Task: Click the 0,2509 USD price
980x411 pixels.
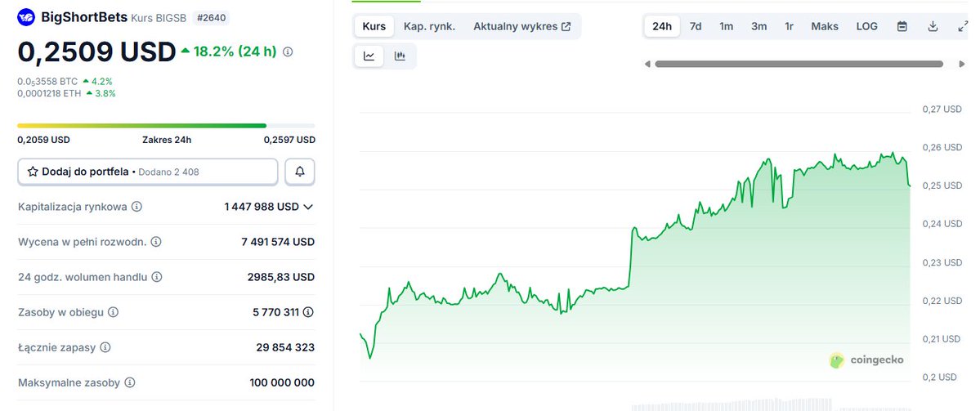Action: point(97,51)
